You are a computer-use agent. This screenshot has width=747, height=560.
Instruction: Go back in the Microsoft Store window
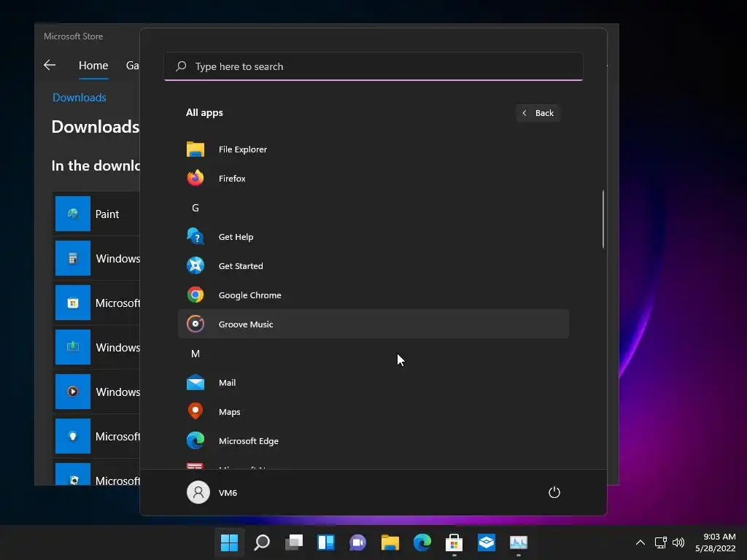click(x=50, y=65)
